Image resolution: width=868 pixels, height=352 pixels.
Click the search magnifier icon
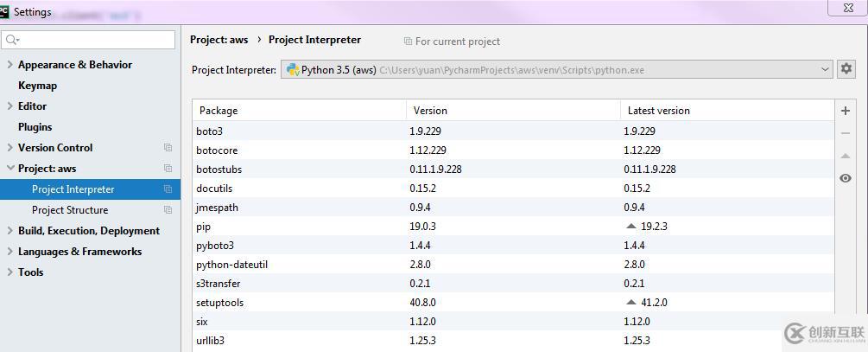[x=12, y=40]
